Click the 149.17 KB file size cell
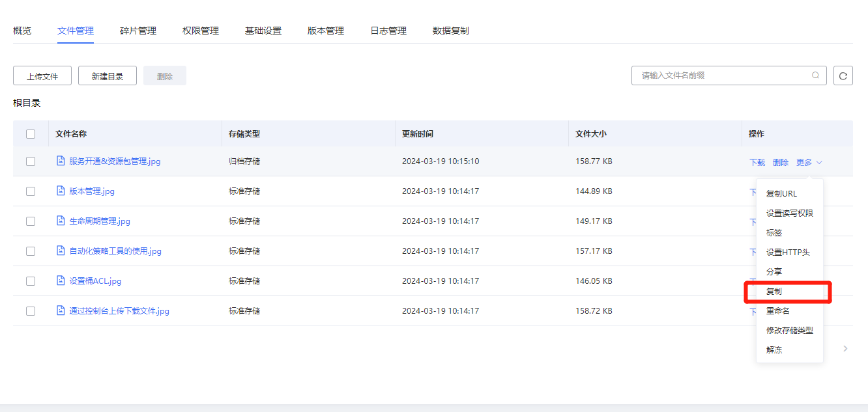The image size is (868, 412). pyautogui.click(x=594, y=221)
